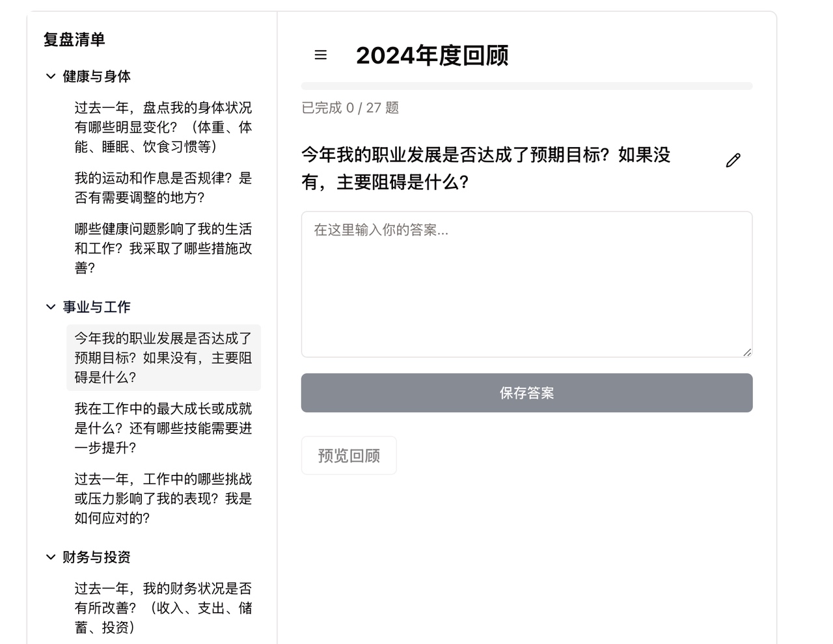Select the question about 身体状况明显变化

tap(164, 127)
